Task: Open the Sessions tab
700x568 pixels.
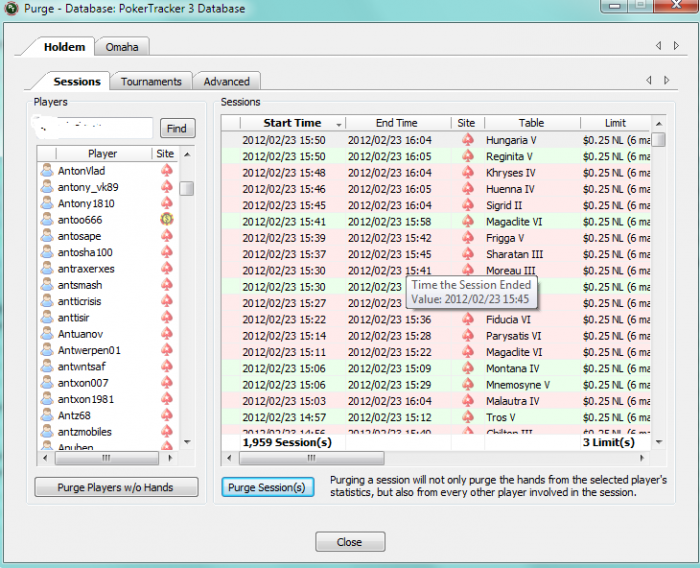Action: coord(77,81)
